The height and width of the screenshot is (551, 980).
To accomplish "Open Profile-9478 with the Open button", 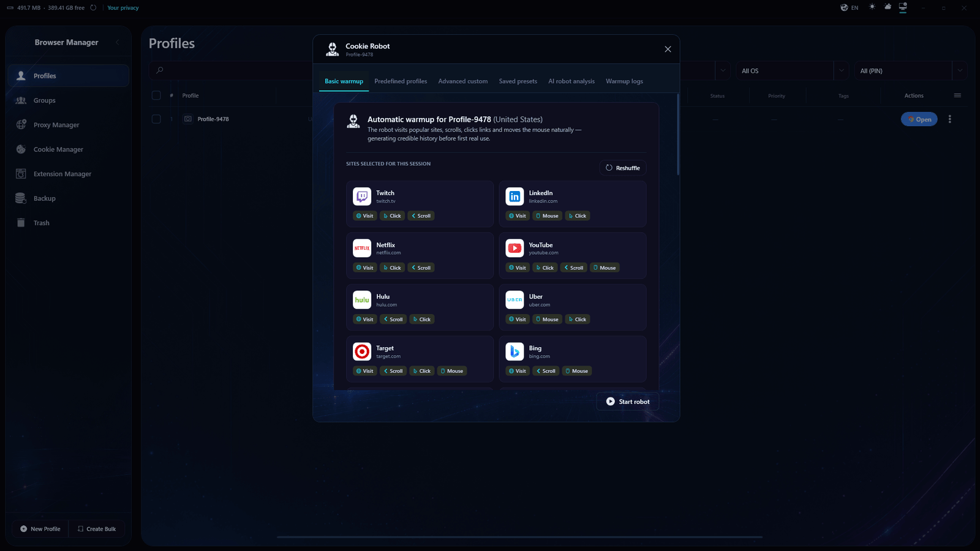I will coord(919,119).
